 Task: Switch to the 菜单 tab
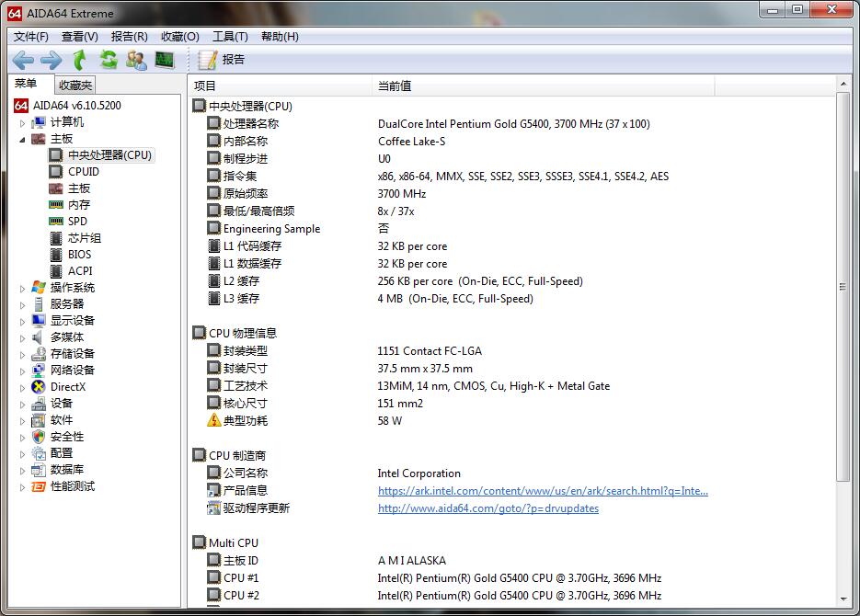tap(26, 84)
